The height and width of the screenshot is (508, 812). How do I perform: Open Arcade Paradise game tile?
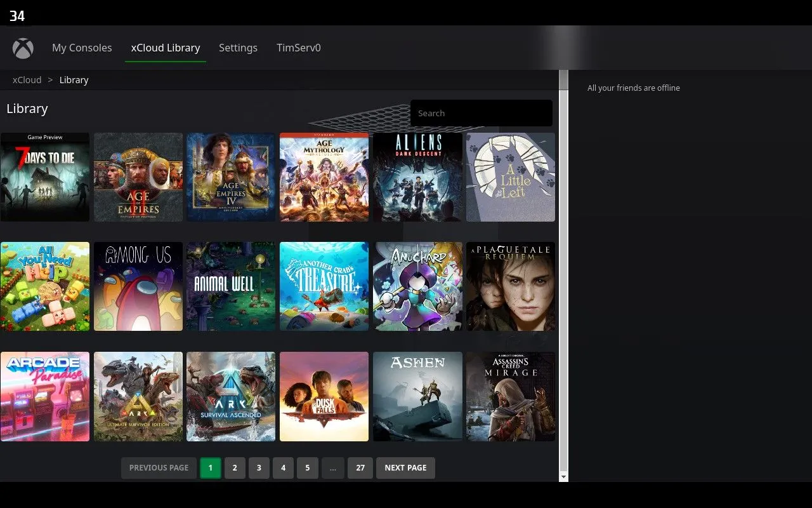[45, 396]
